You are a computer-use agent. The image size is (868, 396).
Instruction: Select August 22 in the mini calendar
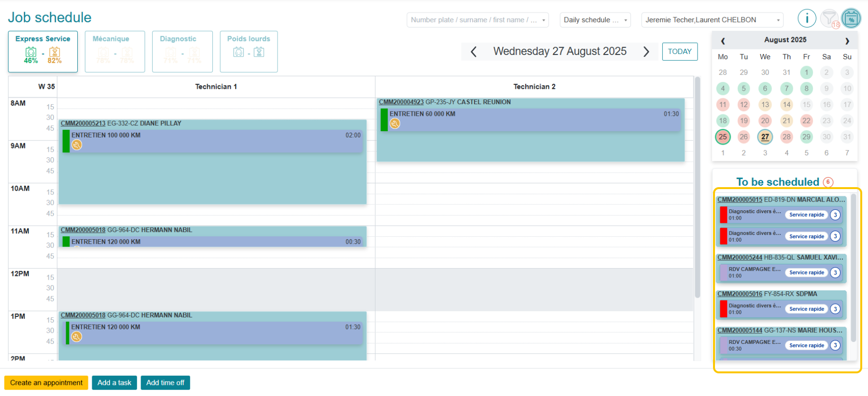pyautogui.click(x=806, y=121)
